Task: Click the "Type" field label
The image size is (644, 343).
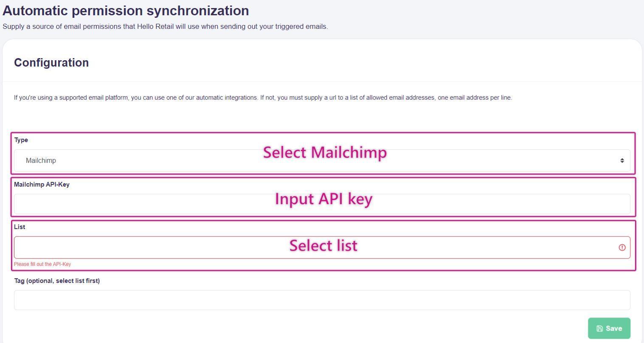Action: 21,140
